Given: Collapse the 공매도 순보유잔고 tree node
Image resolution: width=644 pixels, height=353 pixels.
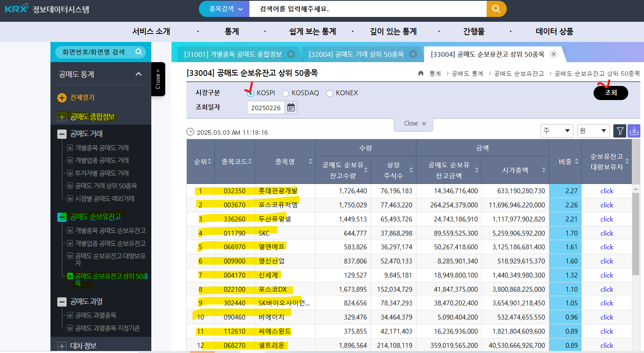Looking at the screenshot, I should [62, 217].
